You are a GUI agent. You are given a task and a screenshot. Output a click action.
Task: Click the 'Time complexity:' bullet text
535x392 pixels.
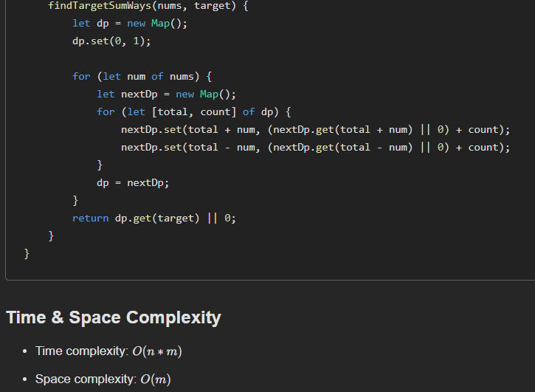click(x=82, y=351)
